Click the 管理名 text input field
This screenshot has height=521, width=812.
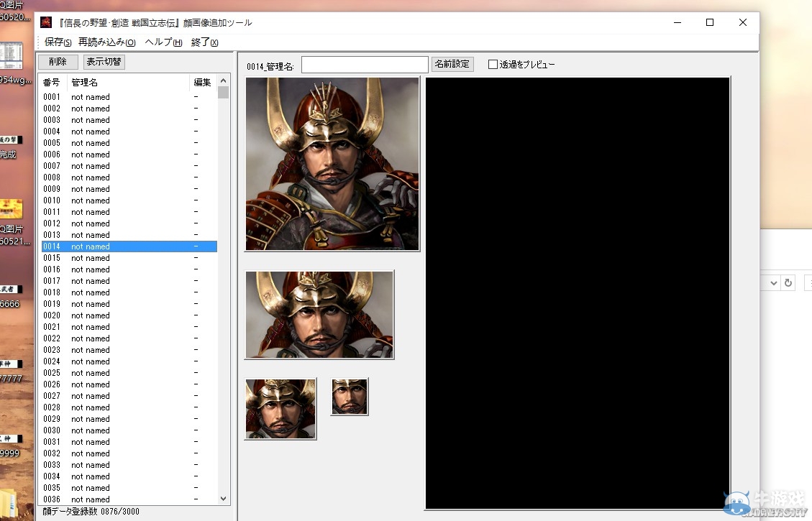tap(365, 65)
